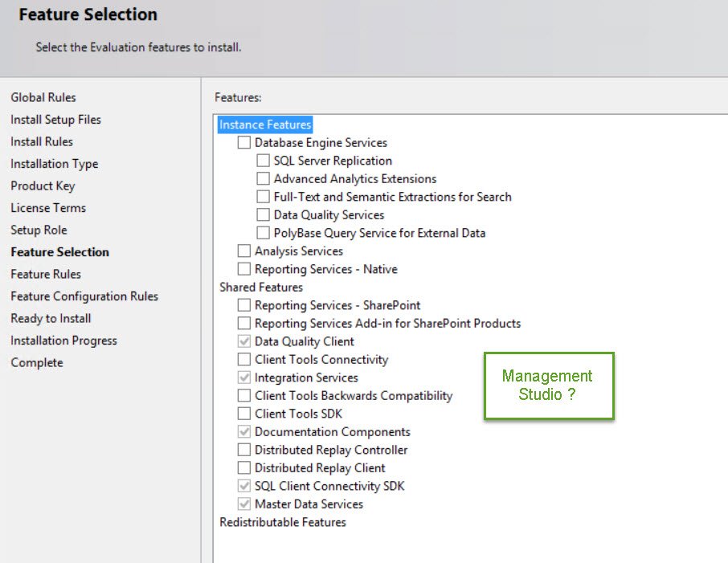Select PolyBase Query Service for External Data checkbox
The height and width of the screenshot is (563, 728).
[264, 233]
